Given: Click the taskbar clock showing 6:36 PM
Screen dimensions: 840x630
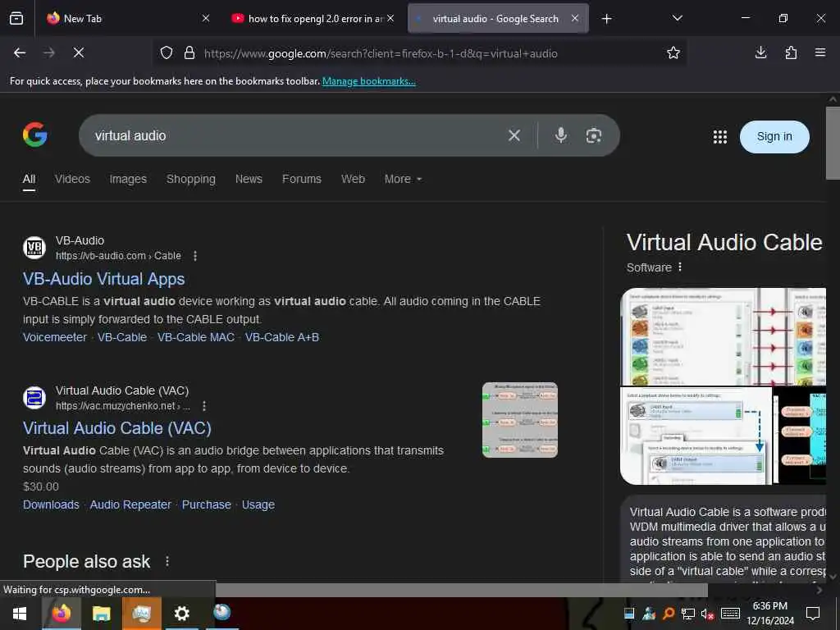Looking at the screenshot, I should pyautogui.click(x=770, y=614).
